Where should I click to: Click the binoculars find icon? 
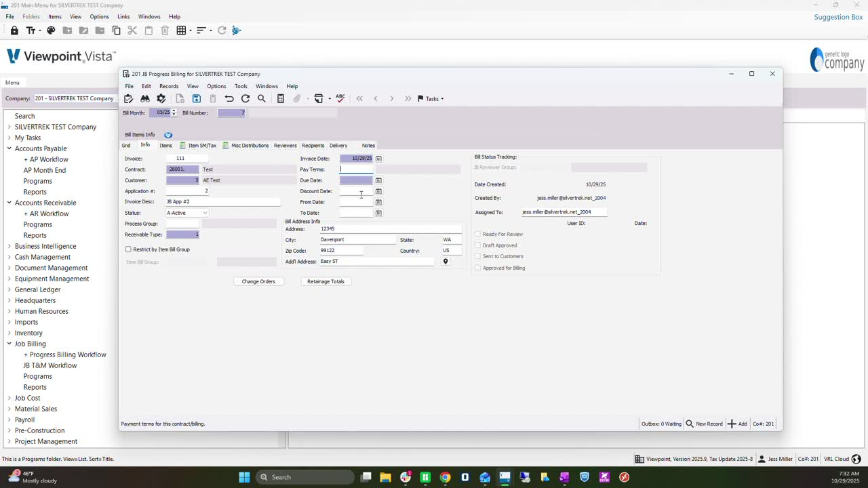[x=144, y=99]
